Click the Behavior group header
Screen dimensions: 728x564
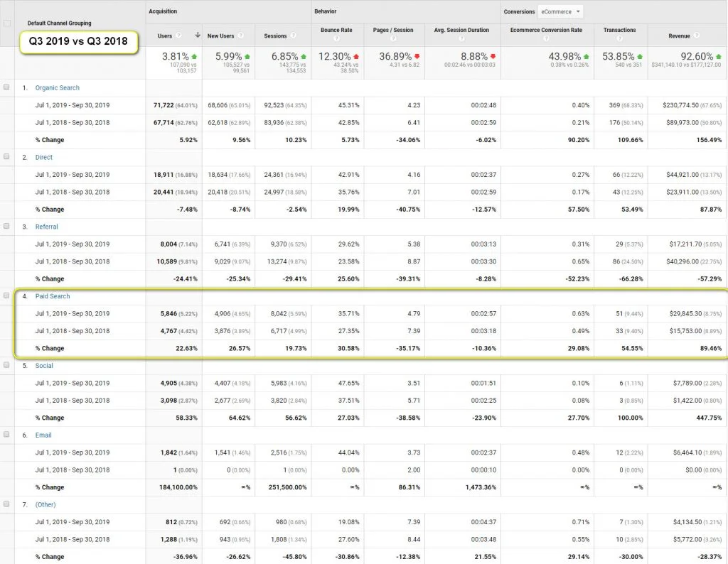tap(326, 11)
